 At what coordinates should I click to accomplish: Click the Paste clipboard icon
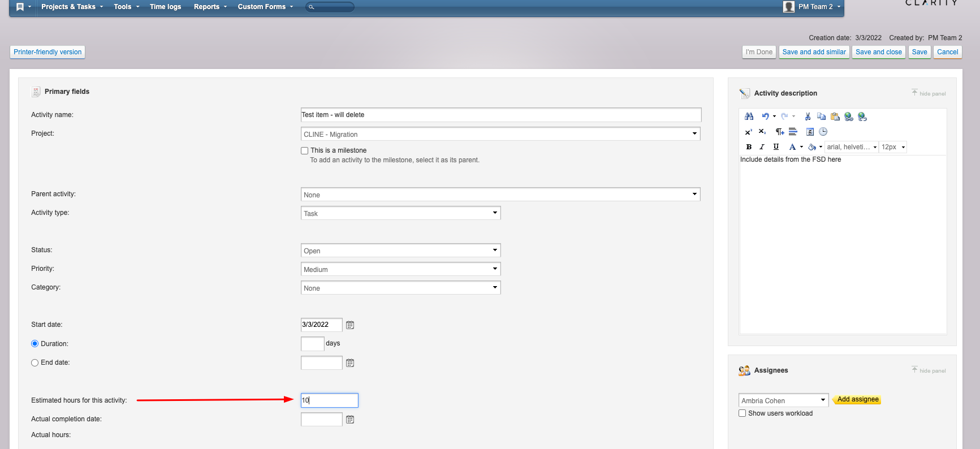pos(835,116)
